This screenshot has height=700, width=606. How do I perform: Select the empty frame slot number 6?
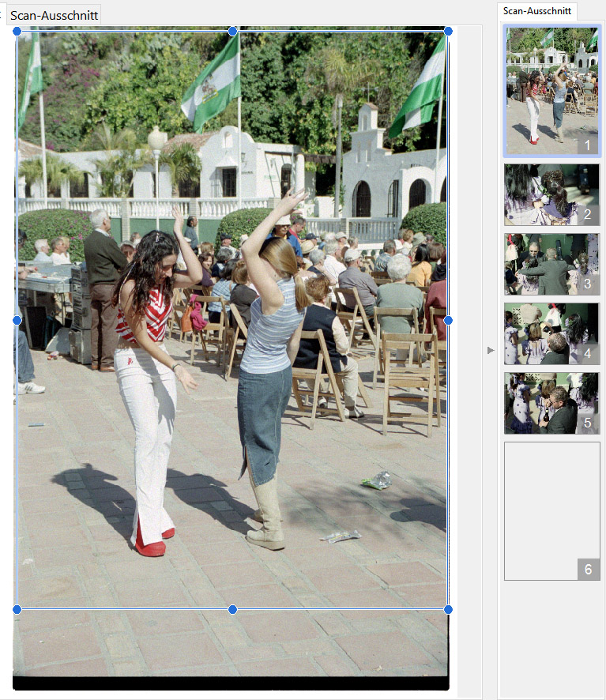coord(552,510)
